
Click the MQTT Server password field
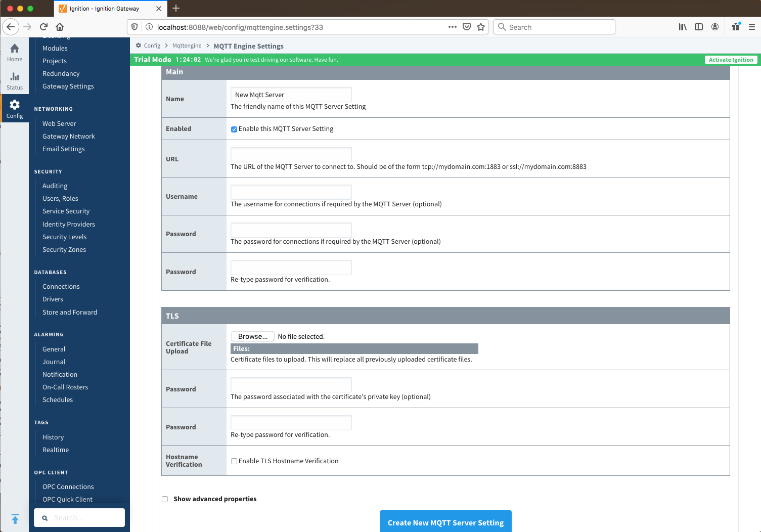point(291,230)
